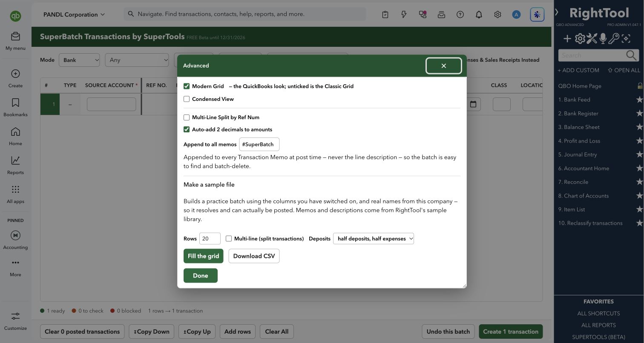Toggle Auto-add 2 decimals to amounts
644x343 pixels.
[187, 129]
